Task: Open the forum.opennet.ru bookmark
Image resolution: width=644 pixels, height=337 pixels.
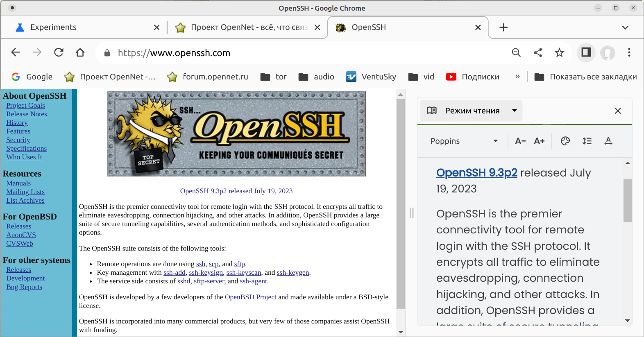Action: [x=207, y=77]
